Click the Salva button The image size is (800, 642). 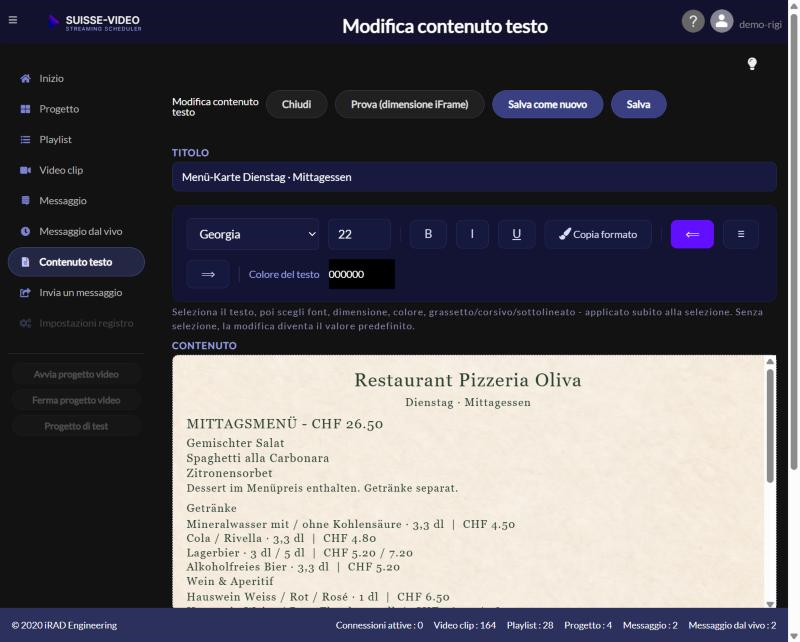click(638, 105)
